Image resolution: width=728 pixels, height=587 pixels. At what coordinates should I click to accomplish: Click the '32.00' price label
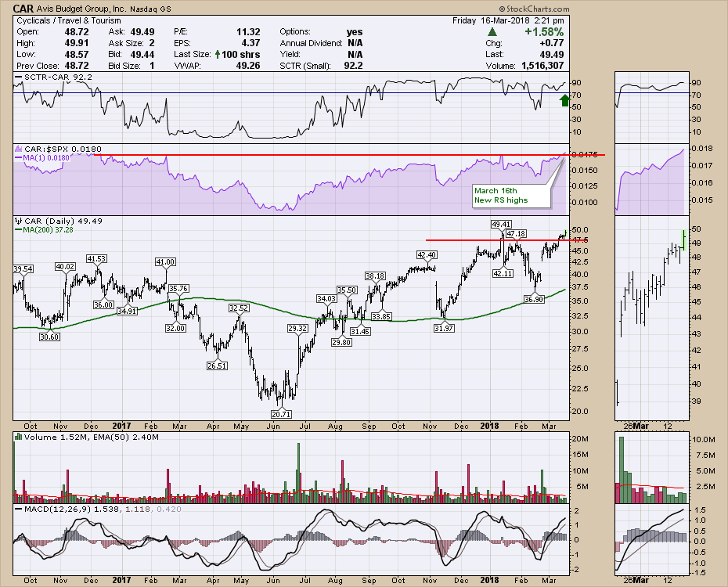175,328
